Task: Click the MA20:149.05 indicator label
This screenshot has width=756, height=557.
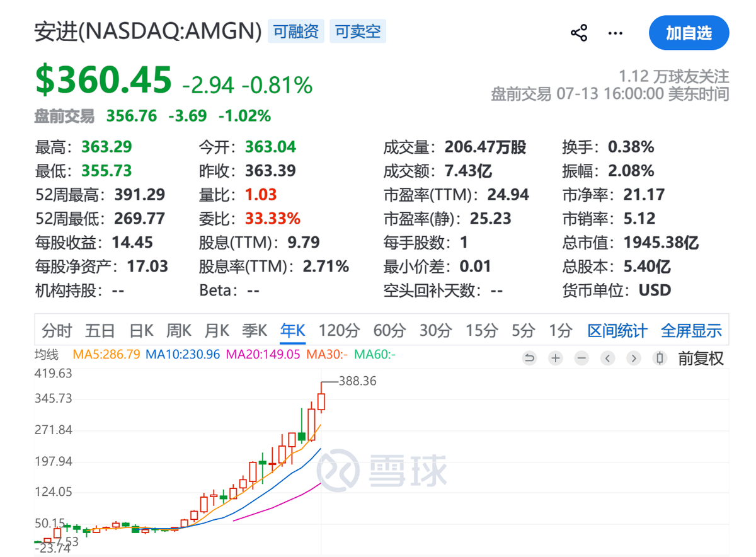Action: pos(263,354)
